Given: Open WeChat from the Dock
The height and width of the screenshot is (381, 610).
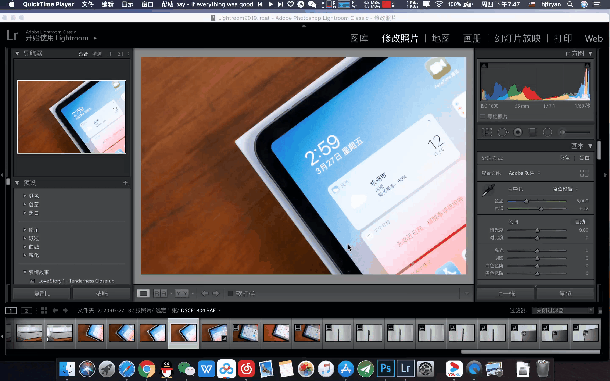Looking at the screenshot, I should (186, 369).
